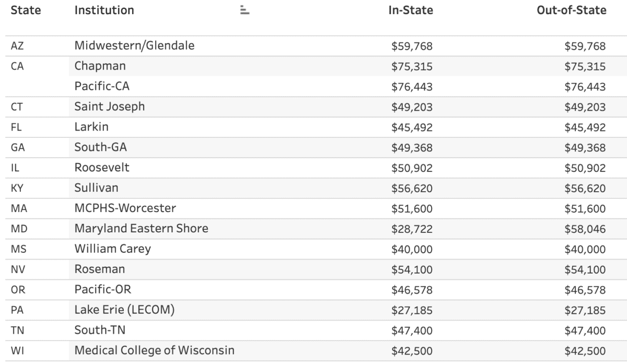Click Maryland Eastern Shore out-of-state value $58,046
Image resolution: width=627 pixels, height=364 pixels.
pos(585,229)
